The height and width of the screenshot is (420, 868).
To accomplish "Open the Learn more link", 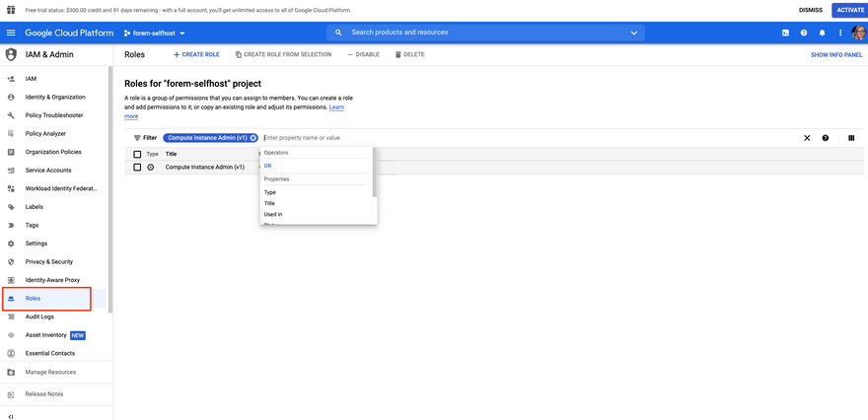I will tap(336, 106).
